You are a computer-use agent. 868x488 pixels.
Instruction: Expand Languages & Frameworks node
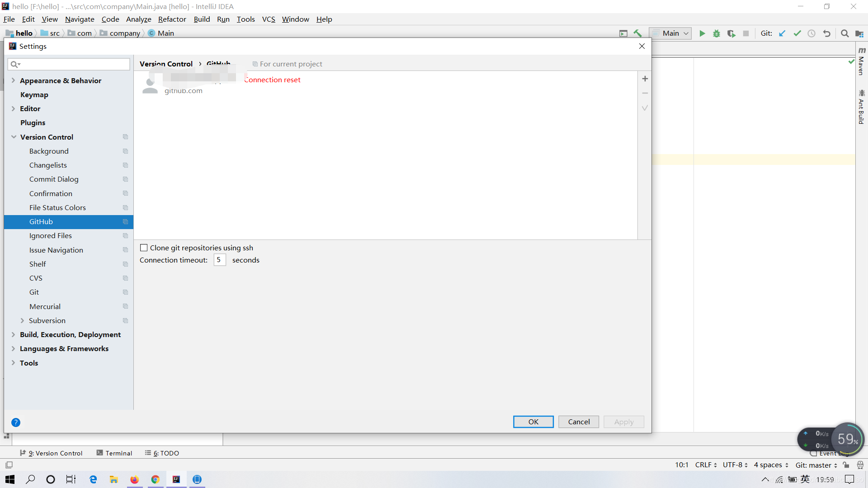[13, 348]
